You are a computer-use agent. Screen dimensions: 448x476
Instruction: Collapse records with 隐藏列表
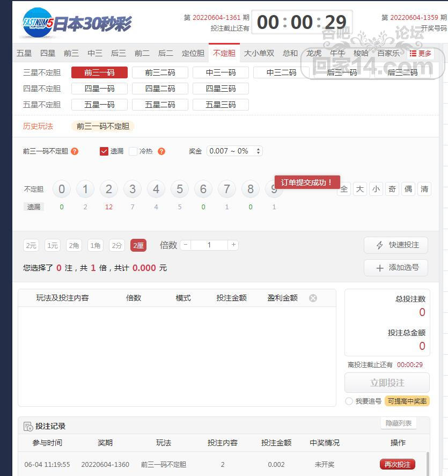point(398,423)
